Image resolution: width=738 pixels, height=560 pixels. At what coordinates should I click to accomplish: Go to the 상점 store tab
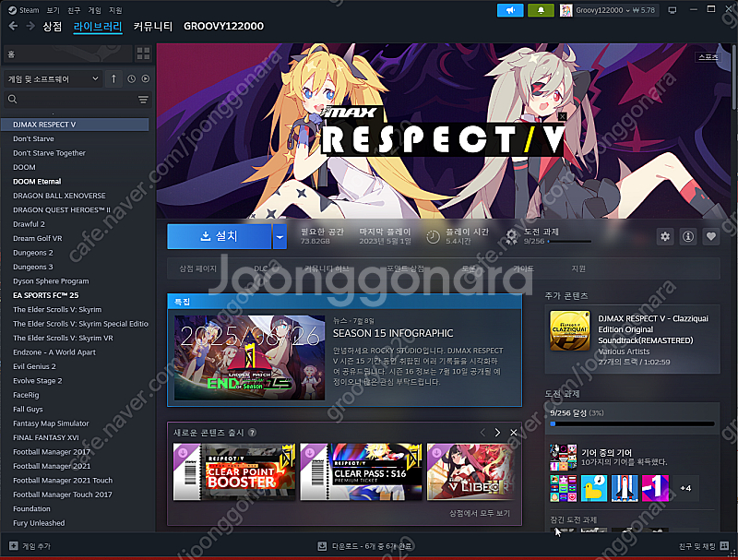coord(53,27)
